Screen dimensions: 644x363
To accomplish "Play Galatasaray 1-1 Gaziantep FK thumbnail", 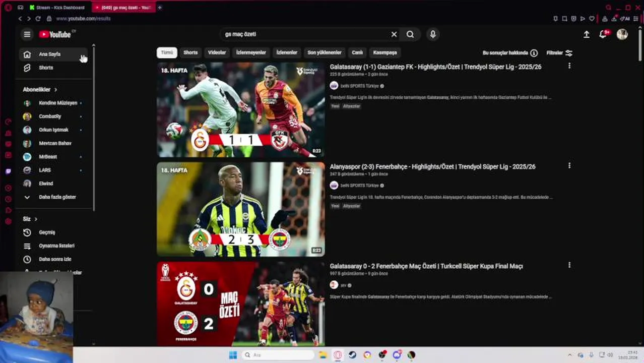I will 241,110.
